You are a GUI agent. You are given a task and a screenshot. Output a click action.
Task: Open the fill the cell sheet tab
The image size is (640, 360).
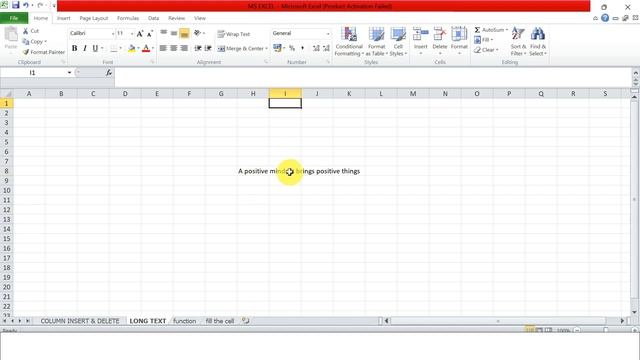pyautogui.click(x=220, y=321)
